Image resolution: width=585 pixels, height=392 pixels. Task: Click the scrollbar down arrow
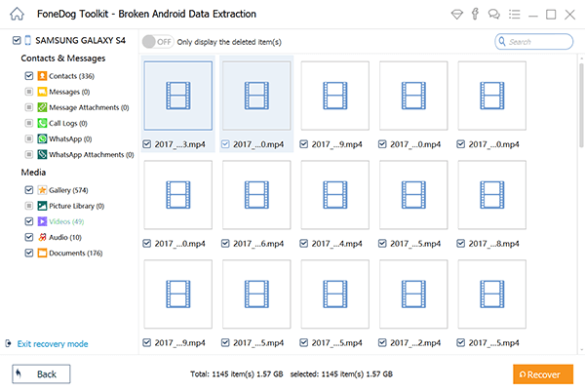click(581, 350)
